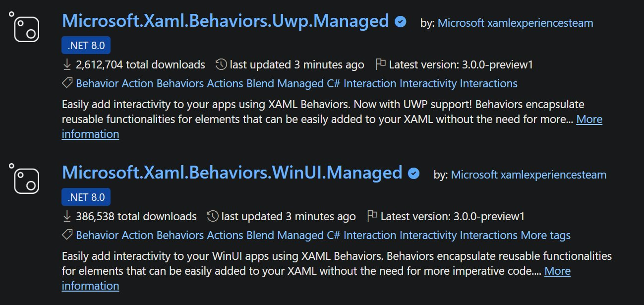
Task: Click download icon next to 2,612,704 downloads
Action: coord(67,64)
